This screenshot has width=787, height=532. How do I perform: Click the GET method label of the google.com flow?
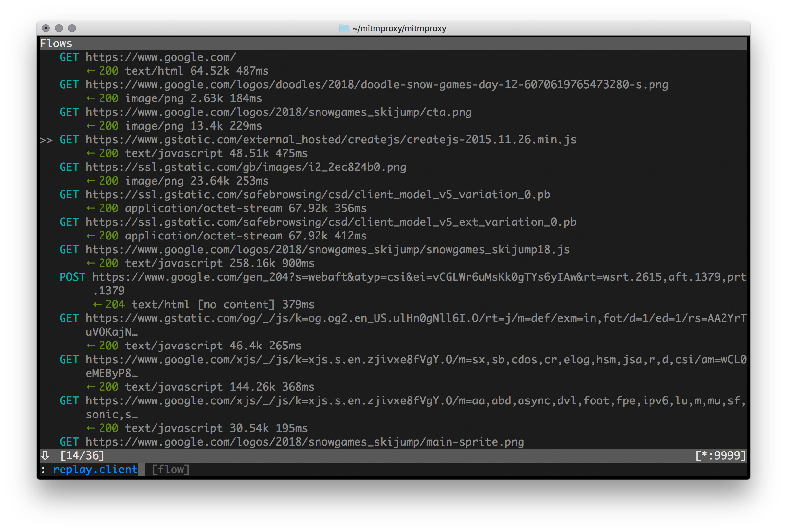point(69,57)
